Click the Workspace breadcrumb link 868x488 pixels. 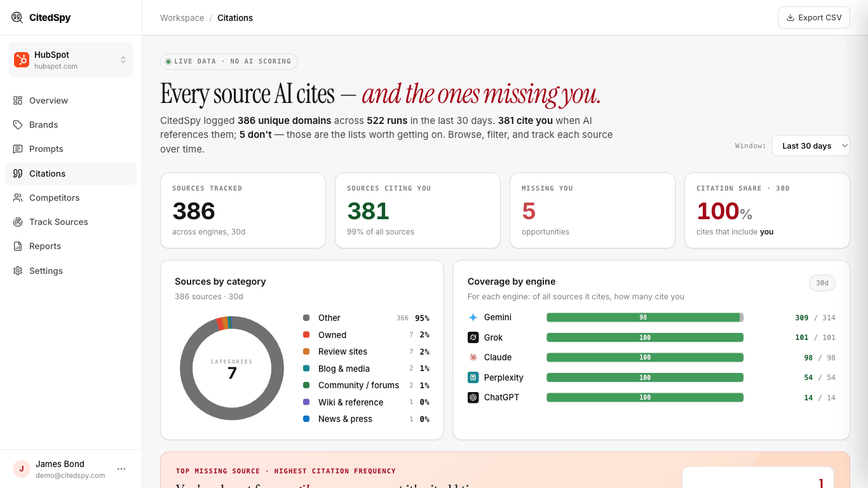tap(182, 18)
